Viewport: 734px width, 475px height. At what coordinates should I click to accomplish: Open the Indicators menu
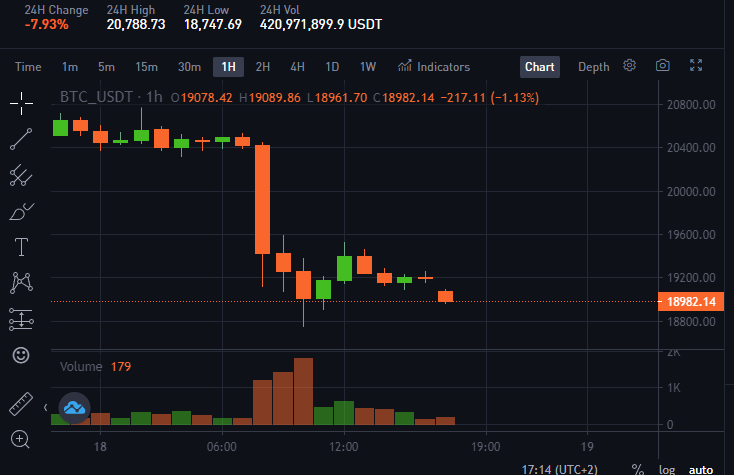point(434,67)
